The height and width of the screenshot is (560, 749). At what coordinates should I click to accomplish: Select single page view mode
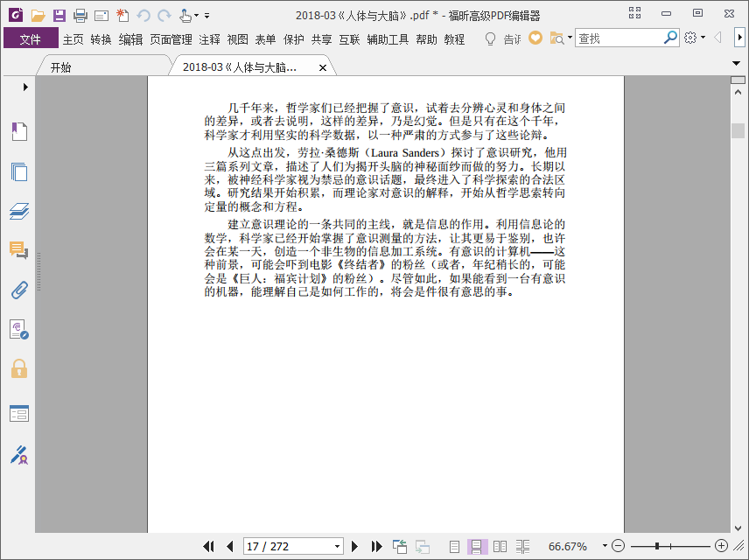pos(454,546)
